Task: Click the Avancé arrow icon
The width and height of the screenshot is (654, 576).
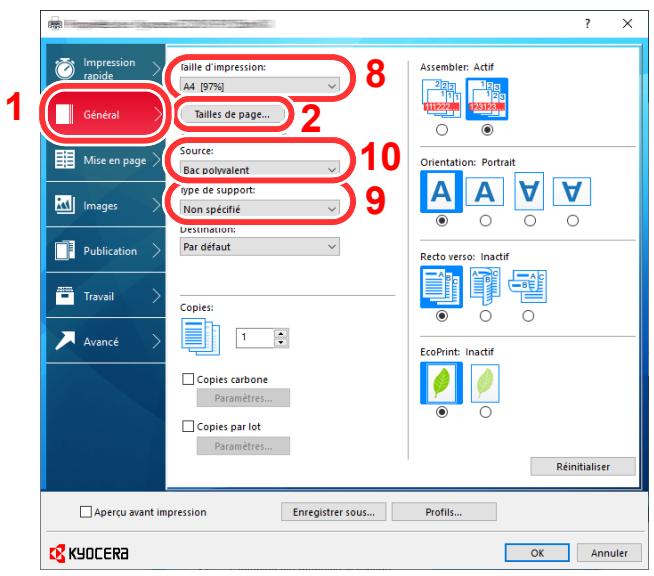Action: pyautogui.click(x=65, y=341)
